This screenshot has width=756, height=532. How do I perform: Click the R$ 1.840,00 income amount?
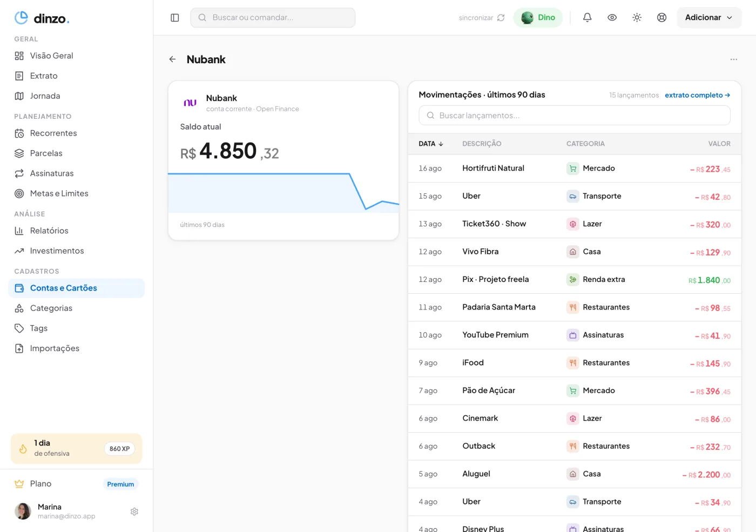coord(710,280)
